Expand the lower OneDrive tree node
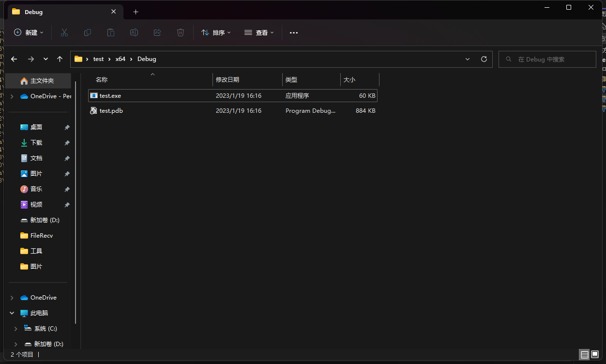606x364 pixels. point(12,298)
